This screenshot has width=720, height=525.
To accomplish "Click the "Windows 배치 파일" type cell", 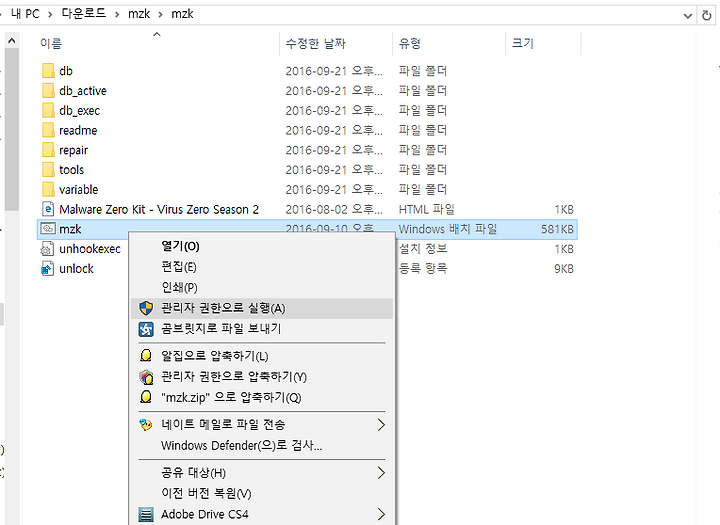I will tap(448, 229).
